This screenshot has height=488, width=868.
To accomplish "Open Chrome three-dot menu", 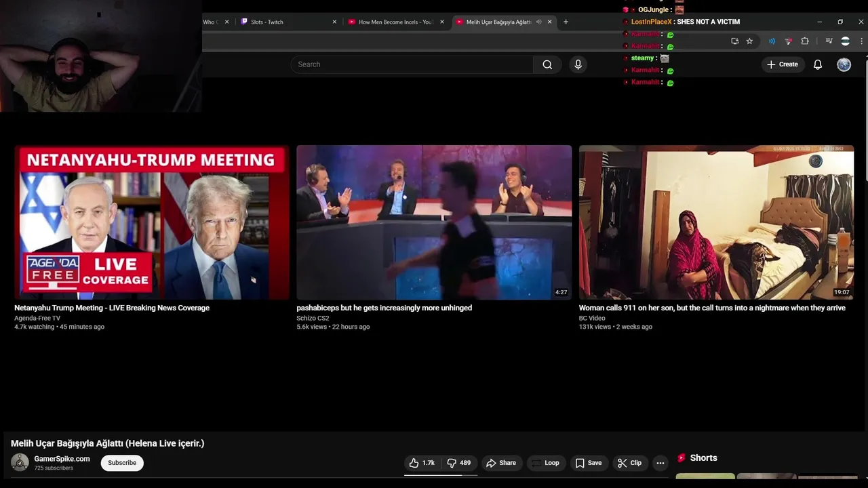I will tap(861, 41).
